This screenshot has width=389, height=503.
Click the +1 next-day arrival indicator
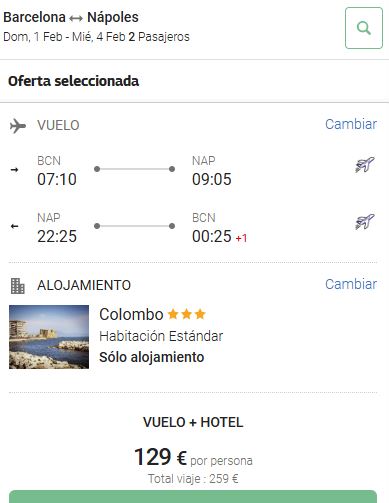click(x=241, y=238)
